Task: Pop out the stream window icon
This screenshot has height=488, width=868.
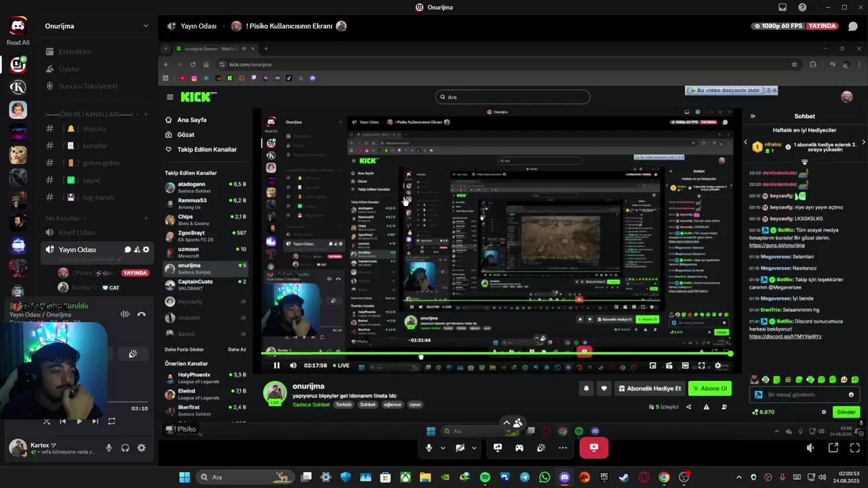Action: click(833, 447)
